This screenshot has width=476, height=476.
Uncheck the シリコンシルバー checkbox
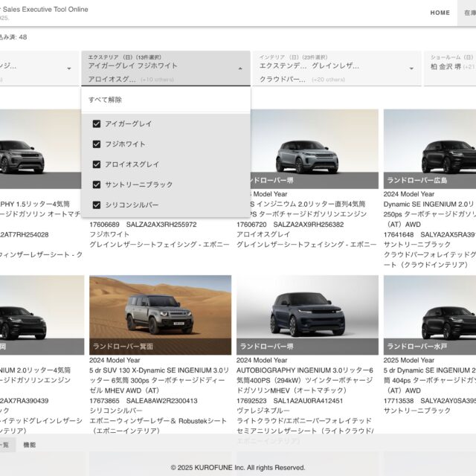(97, 205)
